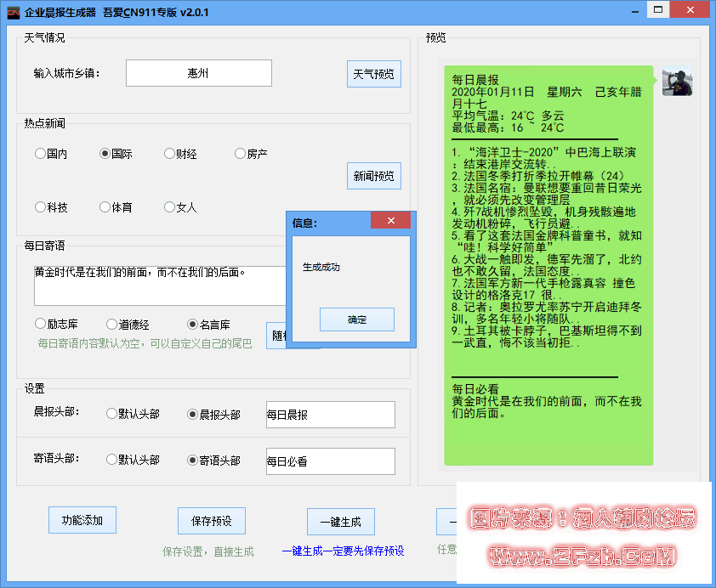
Task: Click the 每日晨报 header text field
Action: pyautogui.click(x=330, y=415)
